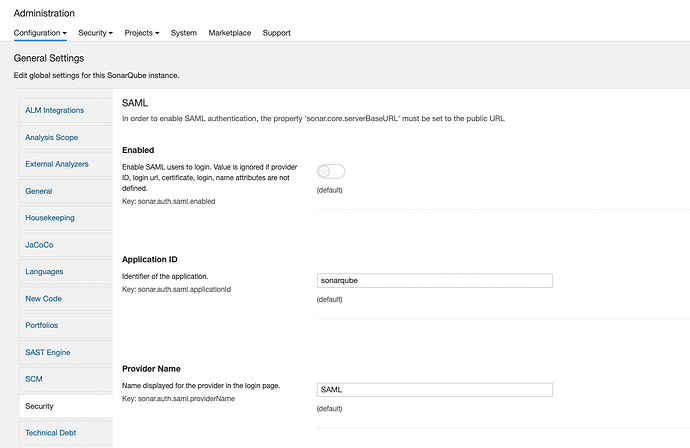Open the Configuration dropdown menu
This screenshot has height=448, width=690.
[40, 33]
